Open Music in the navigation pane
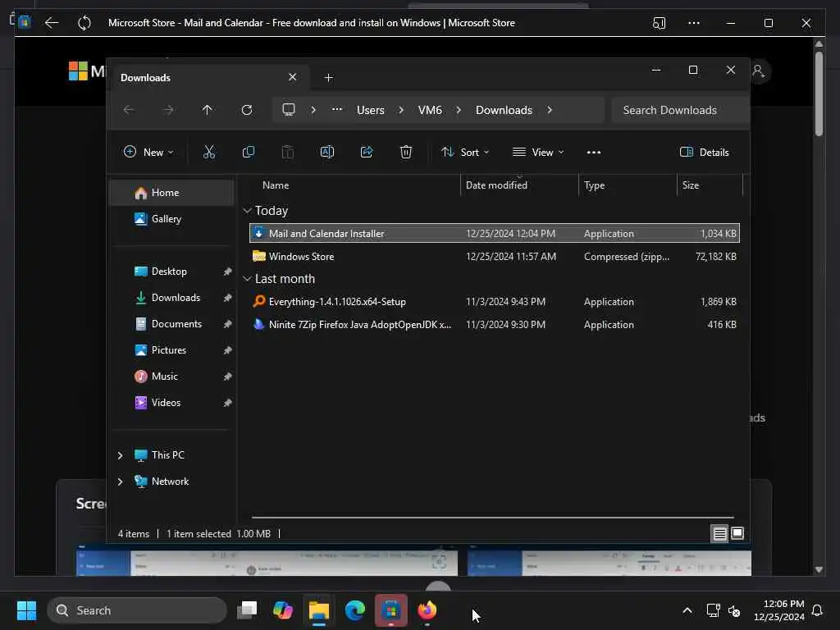This screenshot has width=840, height=630. click(171, 377)
